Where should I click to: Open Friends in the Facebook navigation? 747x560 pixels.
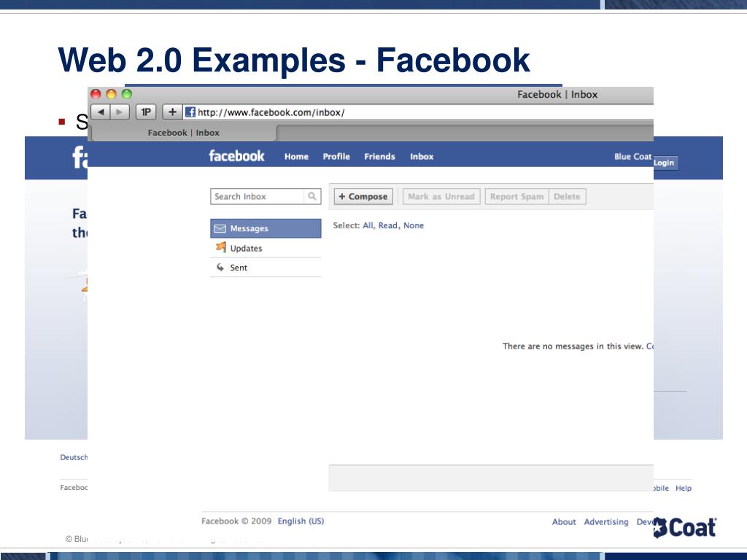(x=379, y=156)
